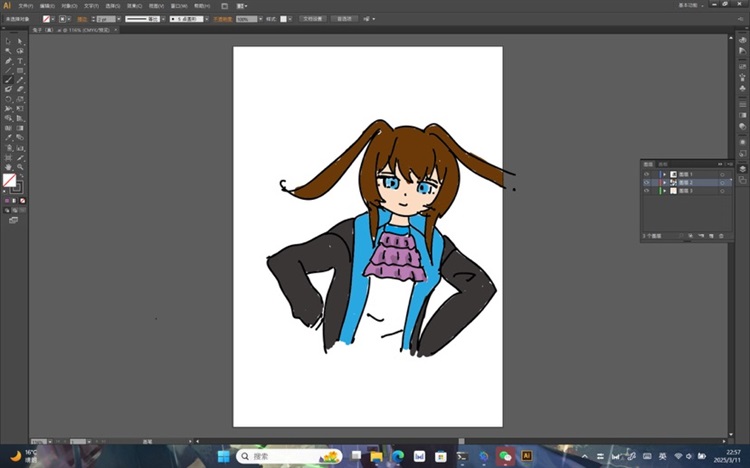Hide 图层 3 with the eye icon

pyautogui.click(x=646, y=190)
